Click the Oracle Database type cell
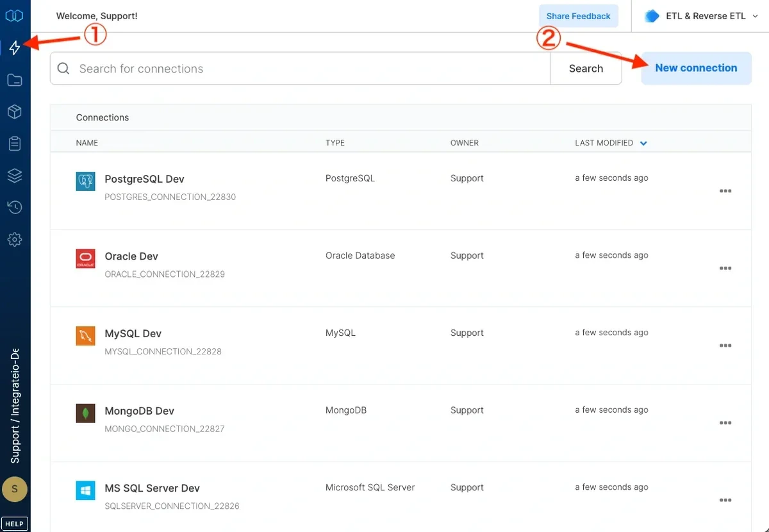The height and width of the screenshot is (532, 769). point(360,256)
